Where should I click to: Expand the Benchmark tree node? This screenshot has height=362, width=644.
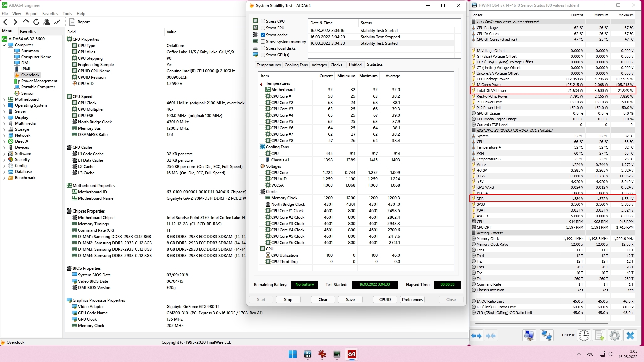(x=4, y=178)
